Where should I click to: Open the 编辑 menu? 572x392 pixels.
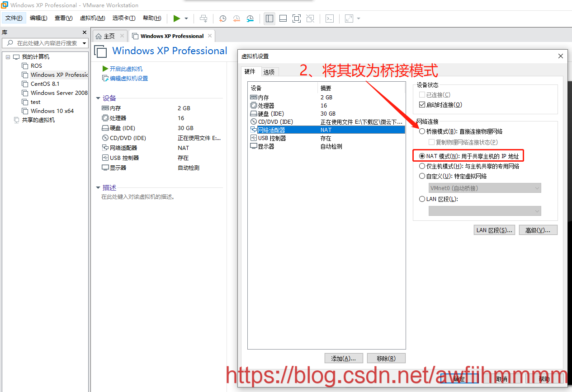pos(38,18)
